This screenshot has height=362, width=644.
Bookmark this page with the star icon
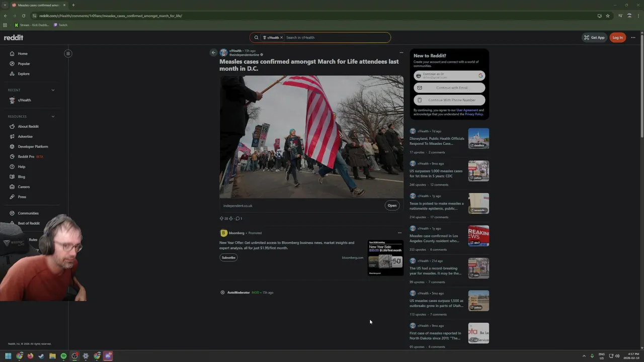608,16
